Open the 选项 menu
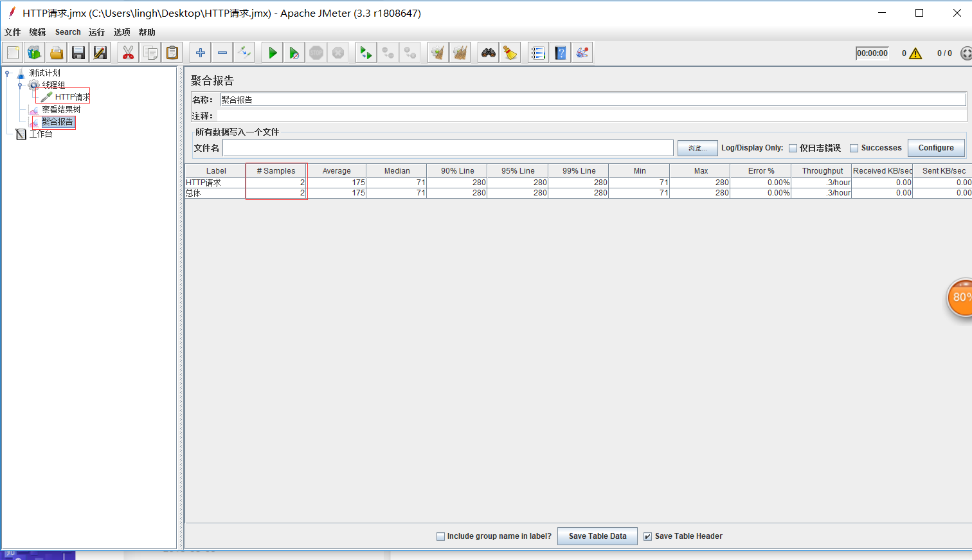 click(122, 32)
